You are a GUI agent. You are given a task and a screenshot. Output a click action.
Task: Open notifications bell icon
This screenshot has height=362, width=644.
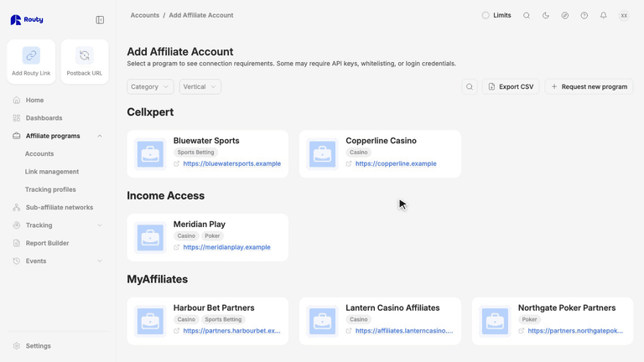tap(604, 16)
